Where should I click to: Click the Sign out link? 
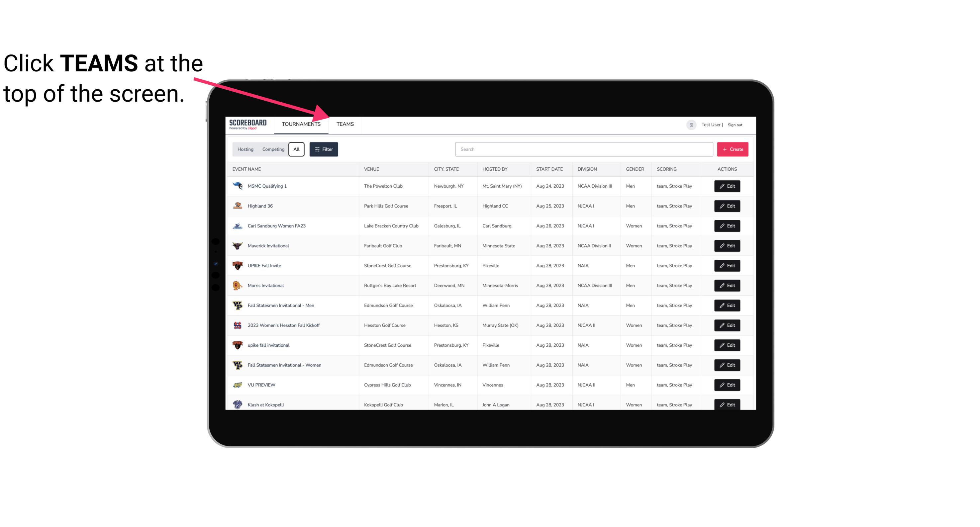click(x=734, y=124)
